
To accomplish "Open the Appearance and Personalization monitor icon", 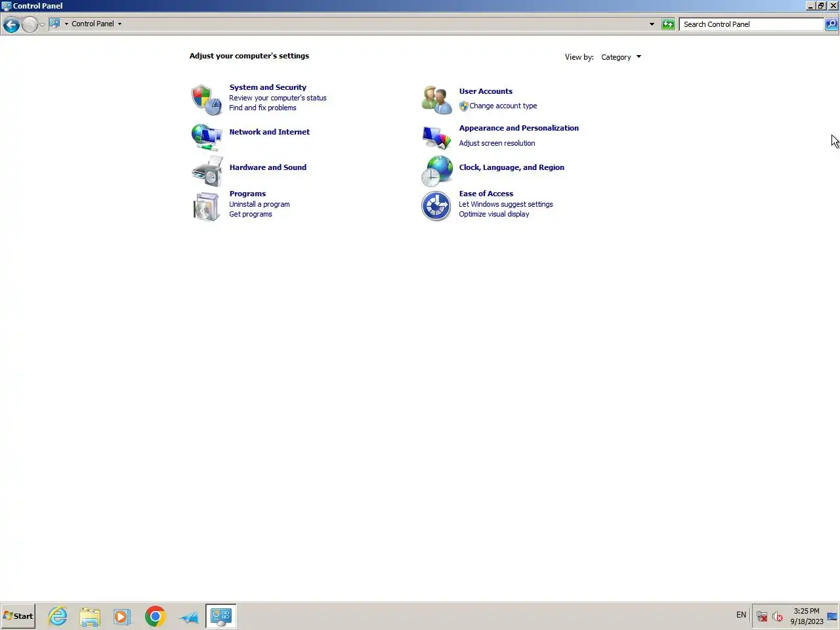I will tap(436, 137).
